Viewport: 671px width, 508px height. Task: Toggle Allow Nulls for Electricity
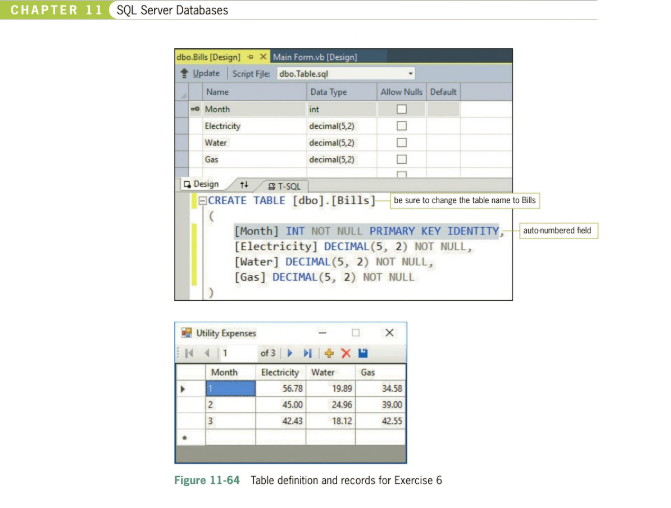(401, 126)
